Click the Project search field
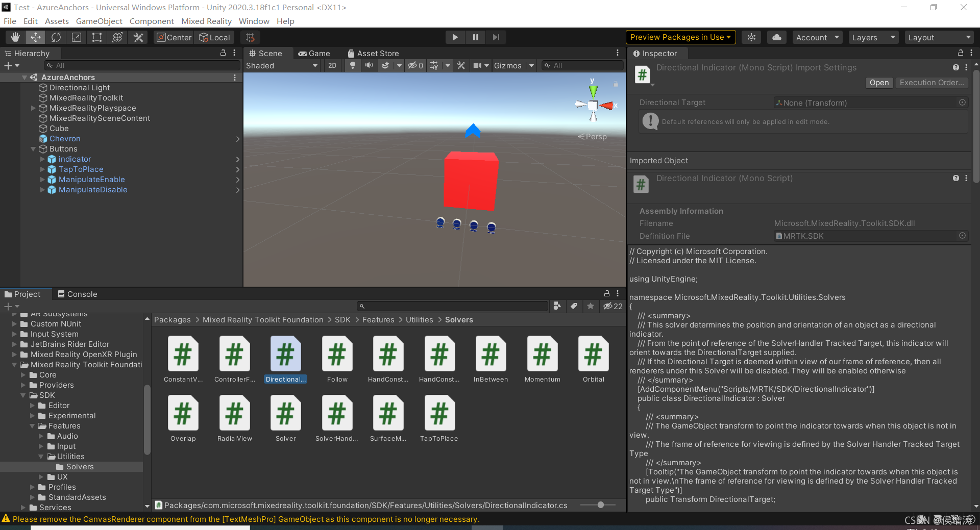Screen dimensions: 980x530 click(x=452, y=306)
